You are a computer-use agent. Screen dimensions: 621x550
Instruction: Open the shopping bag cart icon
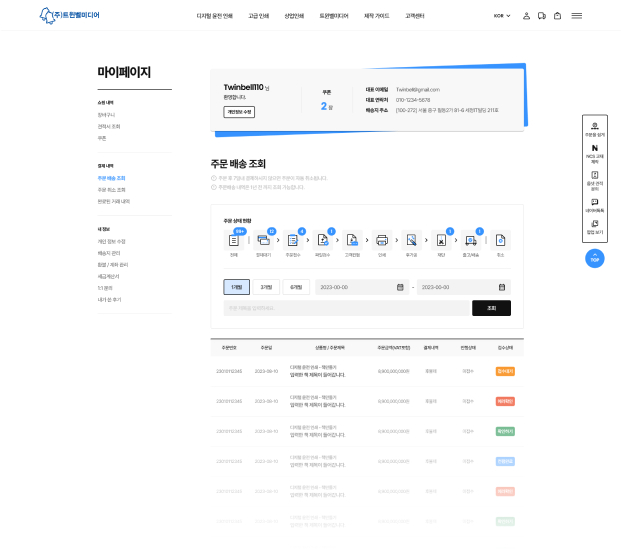click(x=557, y=16)
